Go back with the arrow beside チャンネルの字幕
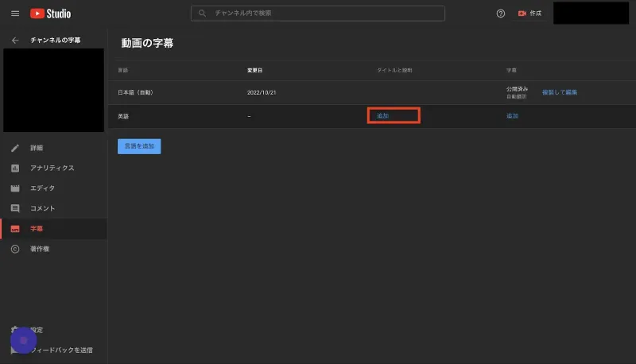 [15, 40]
